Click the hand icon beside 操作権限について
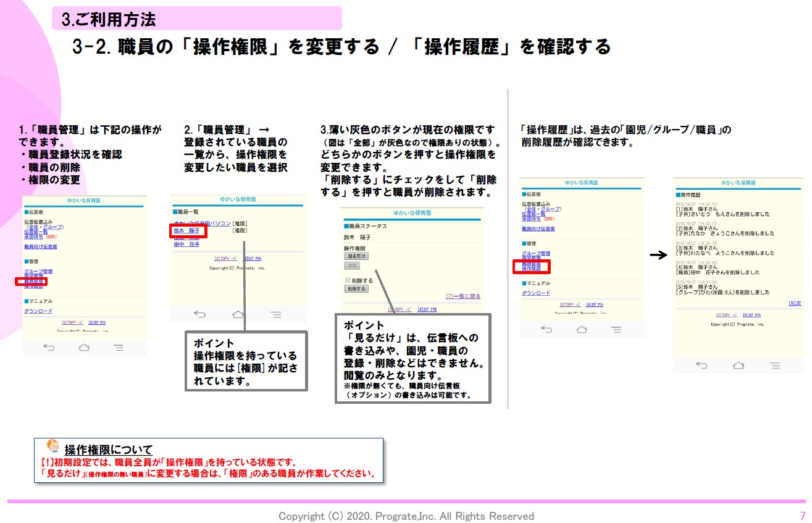 click(x=54, y=447)
